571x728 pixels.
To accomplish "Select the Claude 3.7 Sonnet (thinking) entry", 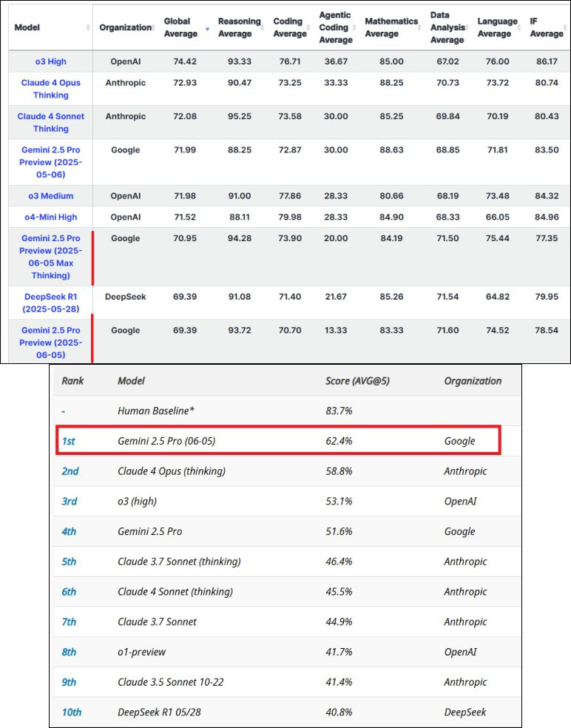I will pyautogui.click(x=179, y=562).
